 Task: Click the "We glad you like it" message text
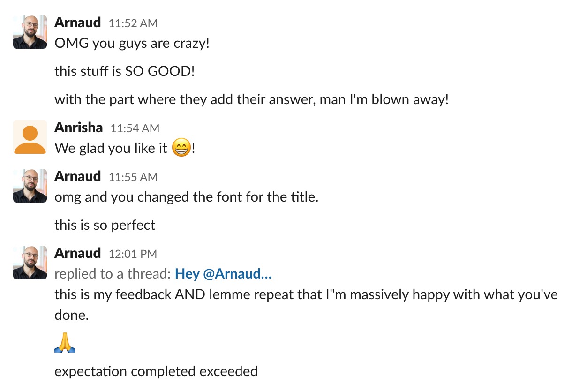pyautogui.click(x=111, y=149)
